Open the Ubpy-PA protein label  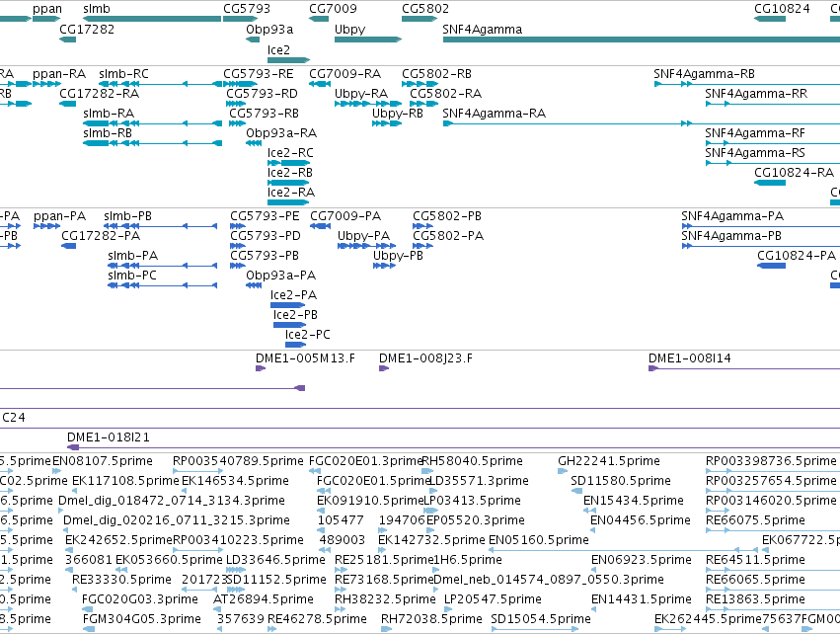coord(364,236)
